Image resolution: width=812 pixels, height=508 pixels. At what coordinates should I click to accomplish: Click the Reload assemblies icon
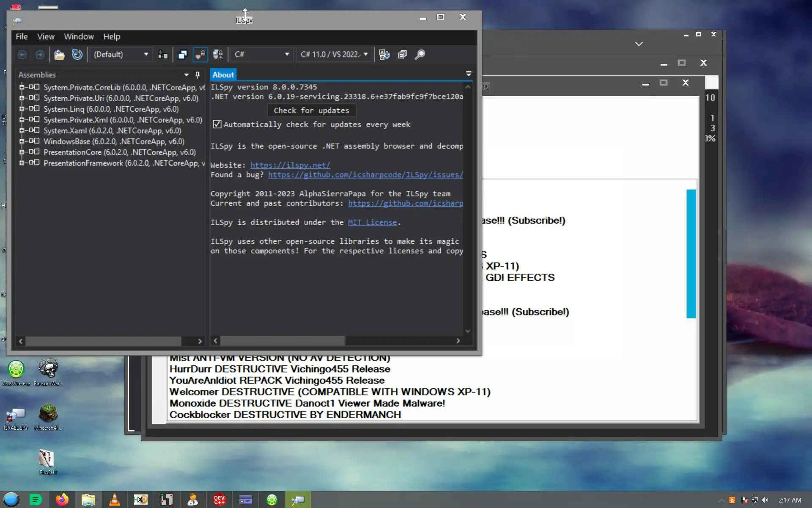point(77,55)
